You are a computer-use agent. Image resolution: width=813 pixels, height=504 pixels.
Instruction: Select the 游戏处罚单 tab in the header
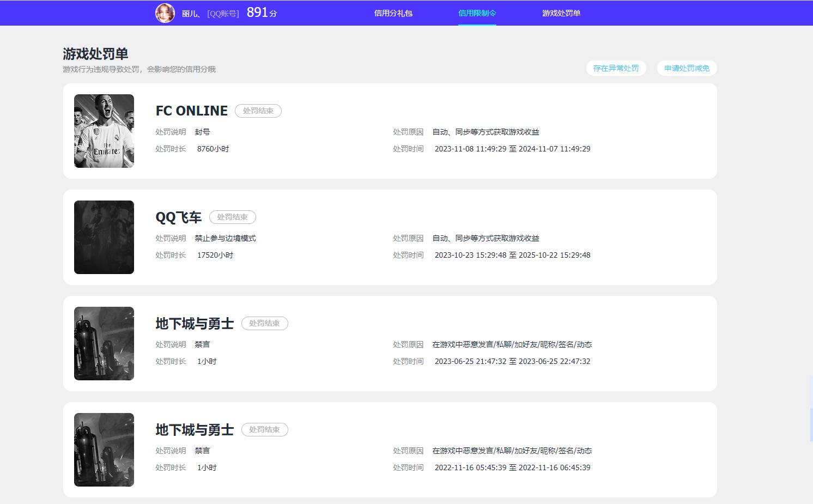(561, 13)
